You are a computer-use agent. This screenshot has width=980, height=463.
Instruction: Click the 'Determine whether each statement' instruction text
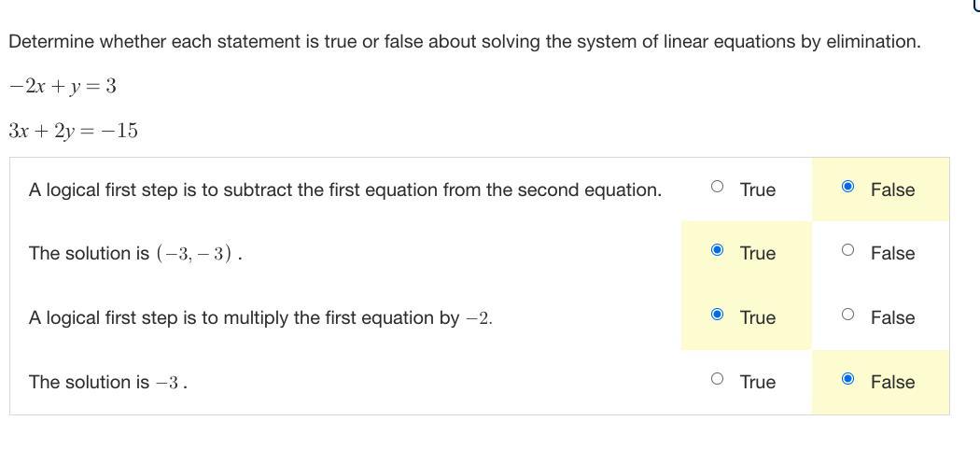coord(465,42)
